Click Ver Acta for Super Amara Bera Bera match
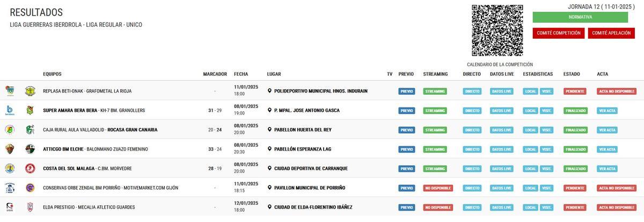644x222 pixels. click(x=607, y=111)
